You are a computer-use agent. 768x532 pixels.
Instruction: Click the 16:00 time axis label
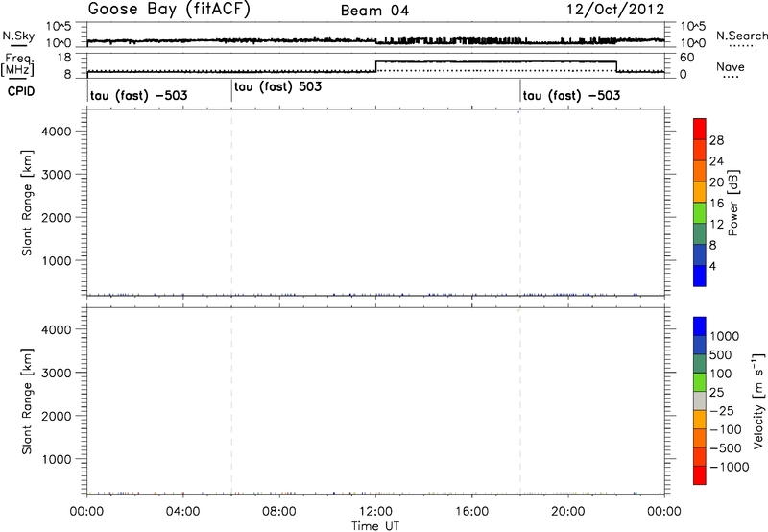[x=471, y=512]
